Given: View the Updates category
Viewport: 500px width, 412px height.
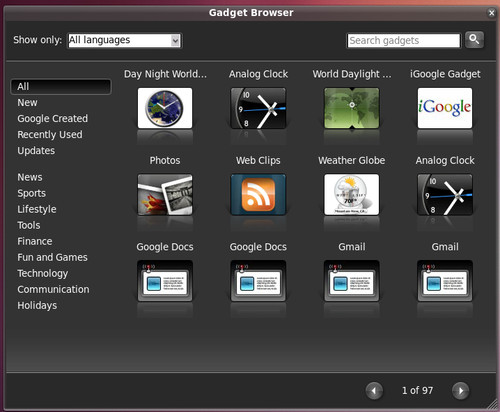Looking at the screenshot, I should tap(36, 151).
